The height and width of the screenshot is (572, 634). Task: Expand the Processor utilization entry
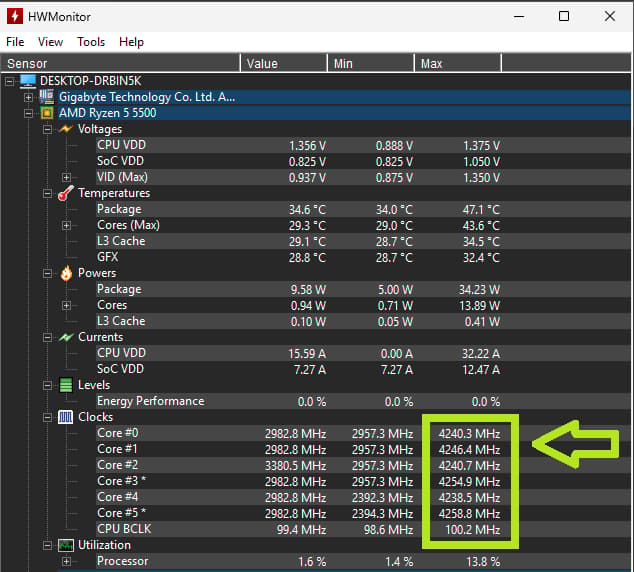[67, 561]
